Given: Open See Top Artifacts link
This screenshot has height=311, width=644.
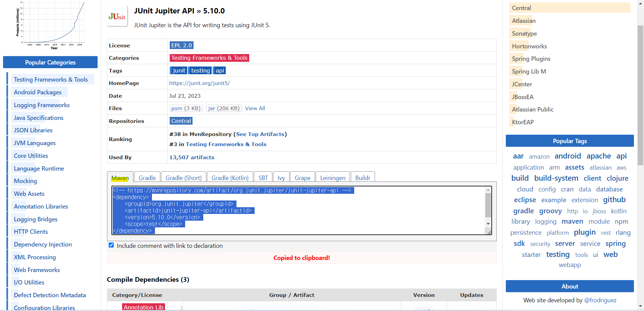Looking at the screenshot, I should click(x=260, y=134).
